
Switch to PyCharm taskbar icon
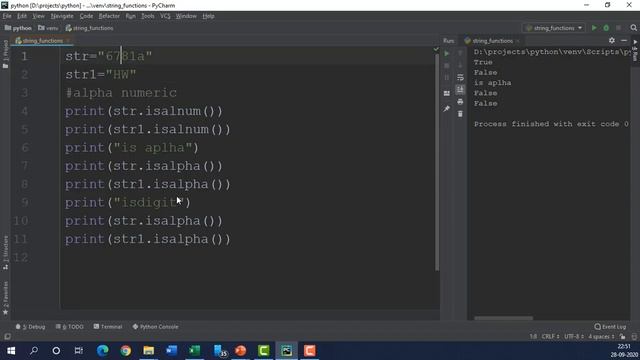[287, 351]
